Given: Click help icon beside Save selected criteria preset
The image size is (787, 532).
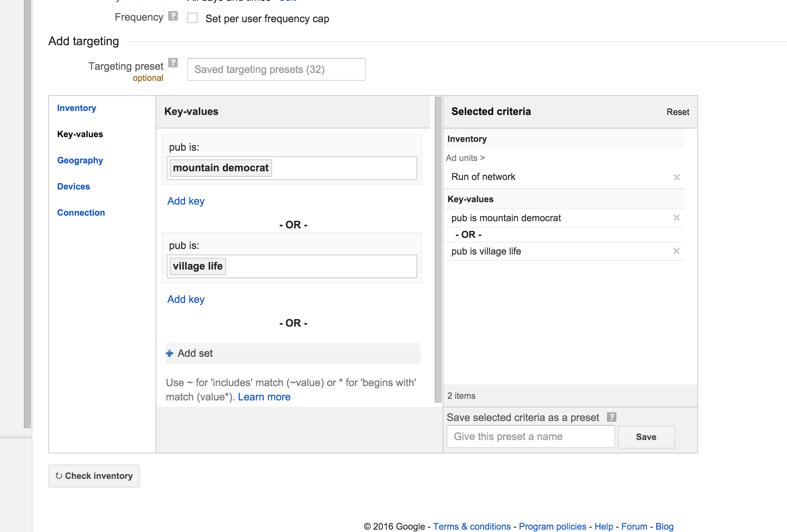Looking at the screenshot, I should click(x=611, y=417).
